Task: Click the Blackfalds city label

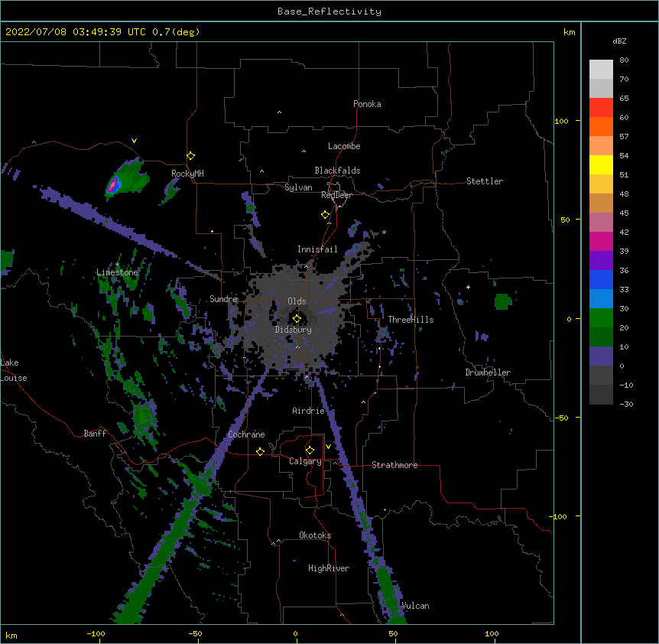Action: [337, 171]
